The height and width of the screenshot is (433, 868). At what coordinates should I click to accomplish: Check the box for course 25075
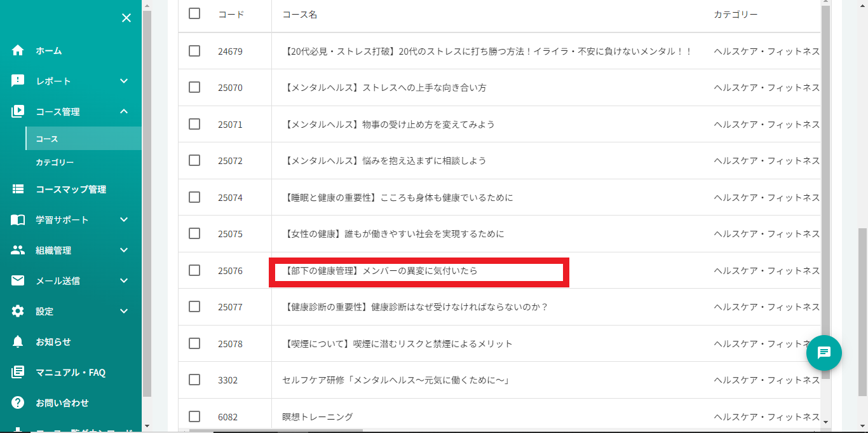click(x=194, y=233)
